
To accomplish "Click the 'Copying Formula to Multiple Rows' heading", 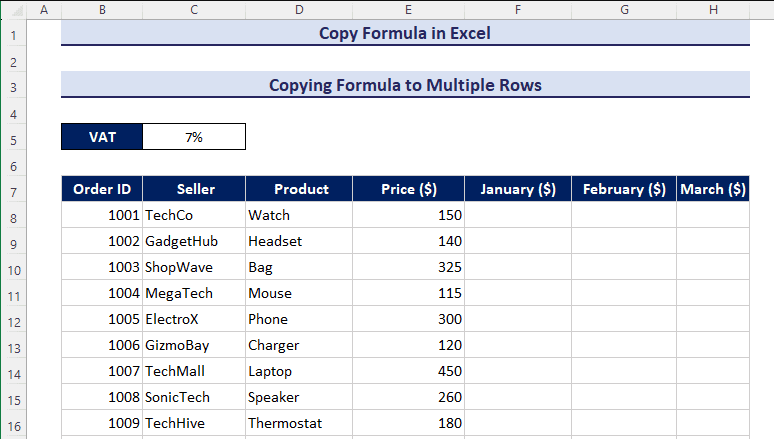I will click(x=405, y=85).
